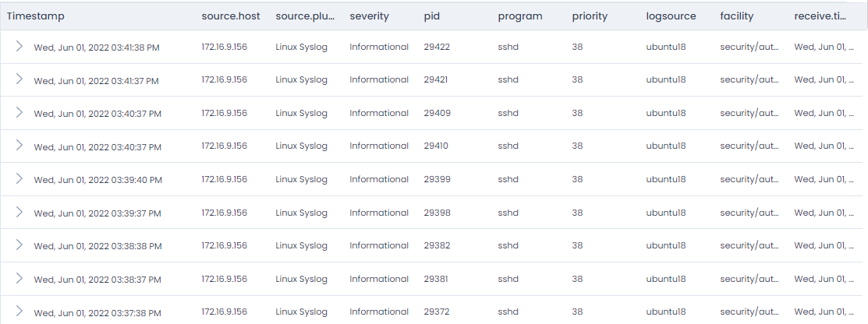Viewport: 868px width, 324px height.
Task: Click the program column header
Action: 520,16
